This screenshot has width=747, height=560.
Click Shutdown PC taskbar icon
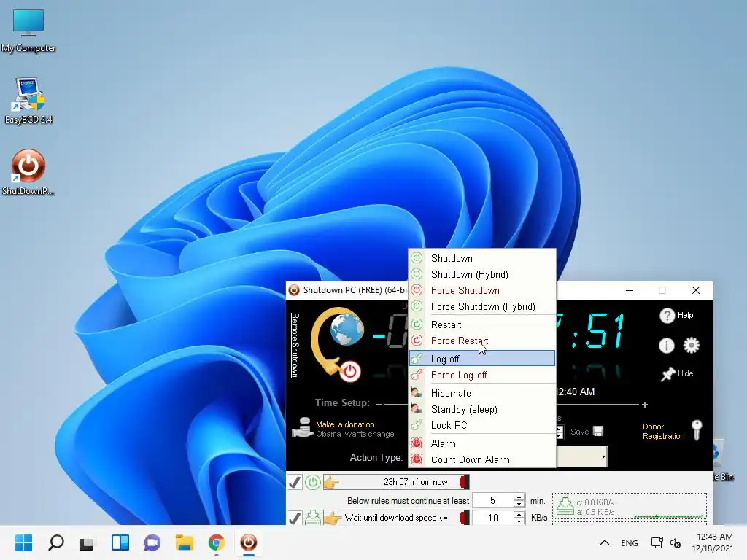pos(248,542)
